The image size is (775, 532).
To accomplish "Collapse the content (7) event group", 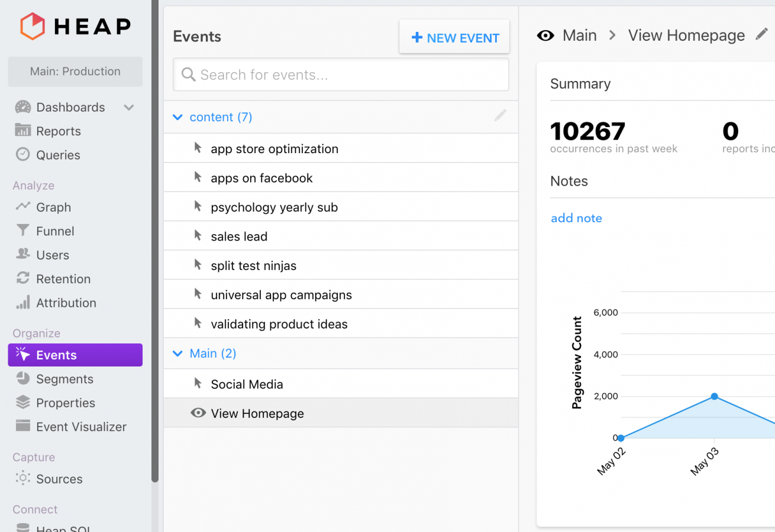I will [x=178, y=117].
